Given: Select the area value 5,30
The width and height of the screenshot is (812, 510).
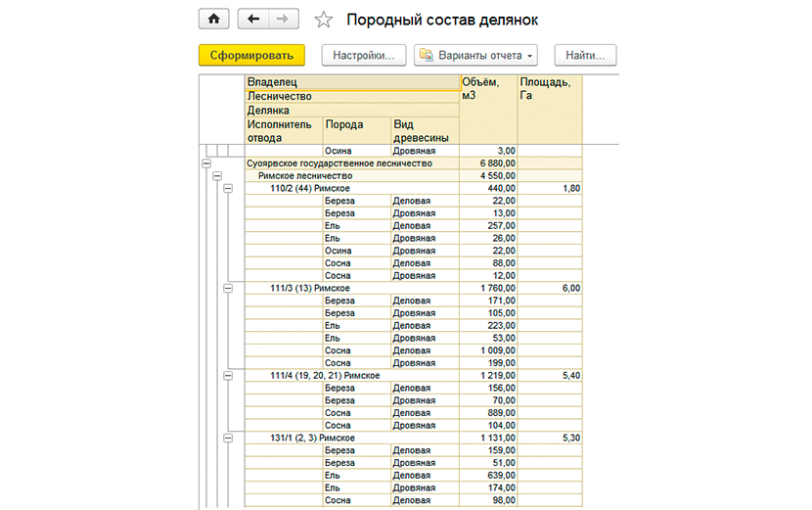Looking at the screenshot, I should point(550,438).
